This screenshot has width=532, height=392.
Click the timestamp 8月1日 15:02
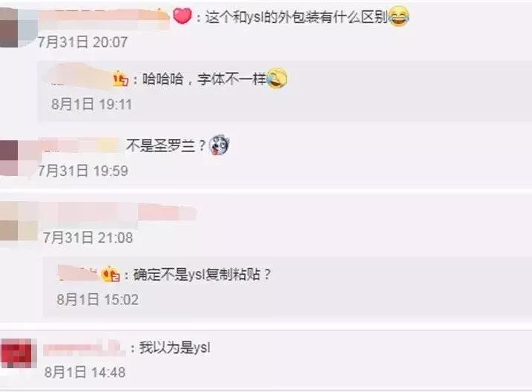click(98, 300)
